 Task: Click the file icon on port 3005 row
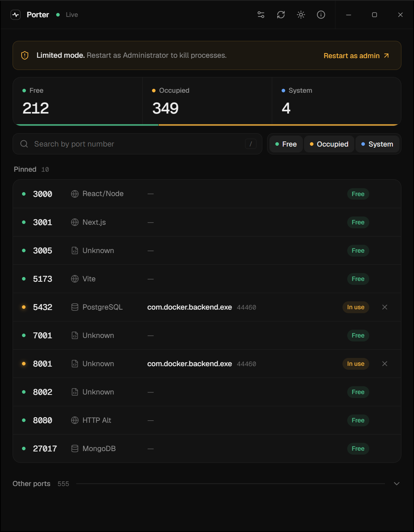[75, 250]
